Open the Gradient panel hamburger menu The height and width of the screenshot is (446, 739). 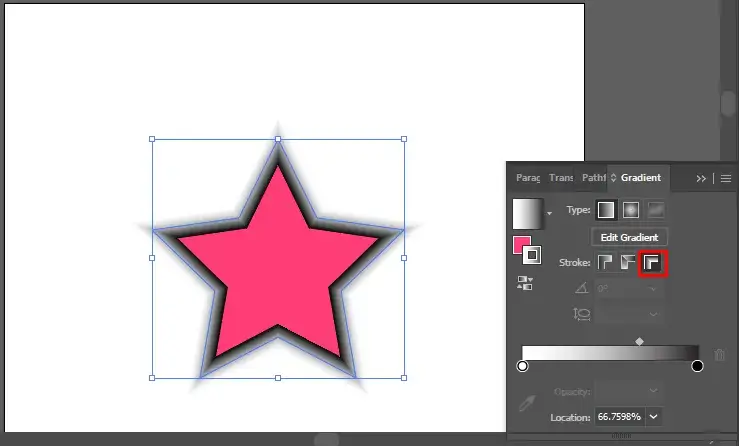tap(726, 178)
